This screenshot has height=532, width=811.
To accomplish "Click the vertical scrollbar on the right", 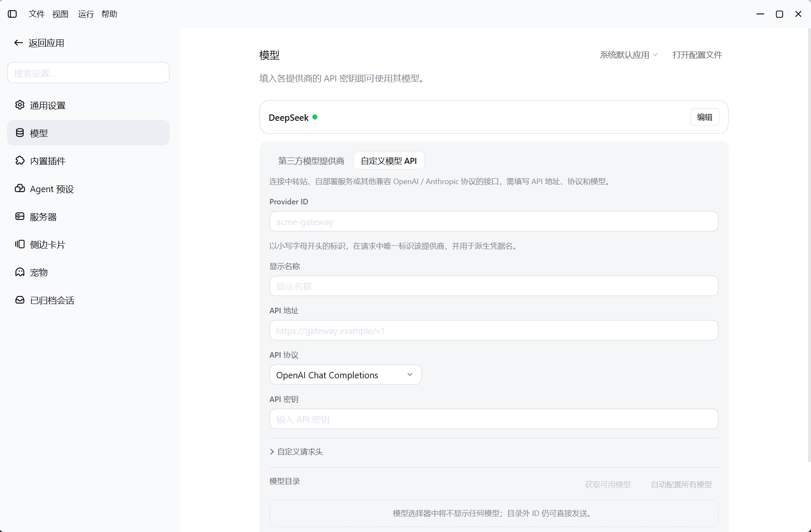I will coord(809,245).
